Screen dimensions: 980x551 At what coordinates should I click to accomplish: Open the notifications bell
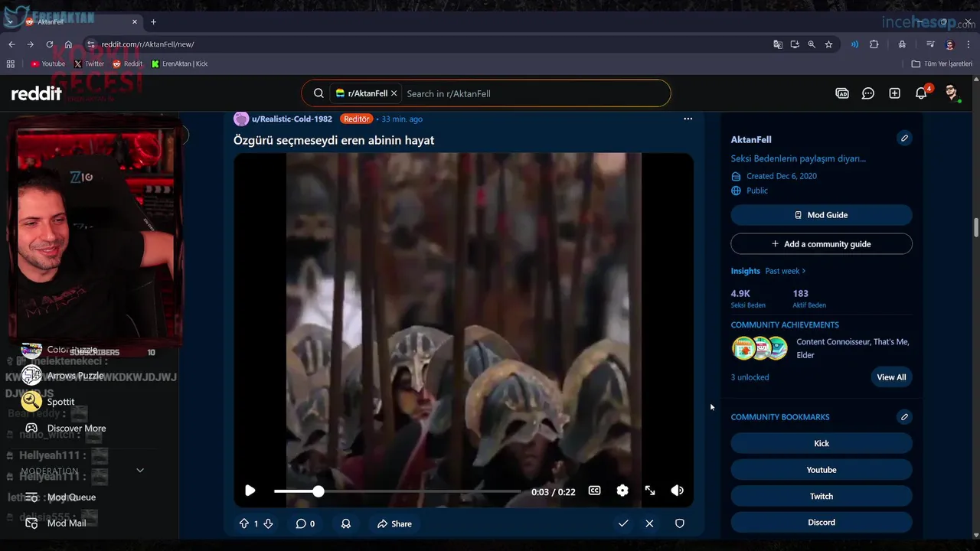pyautogui.click(x=921, y=93)
